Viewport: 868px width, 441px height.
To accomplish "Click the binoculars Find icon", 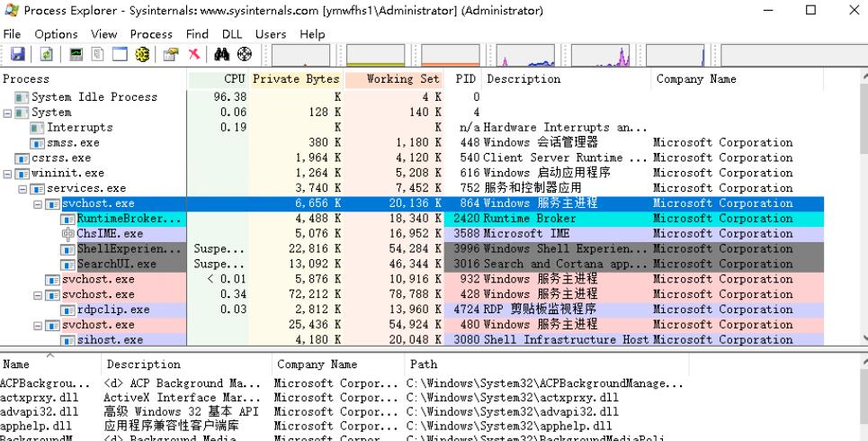I will pos(221,54).
